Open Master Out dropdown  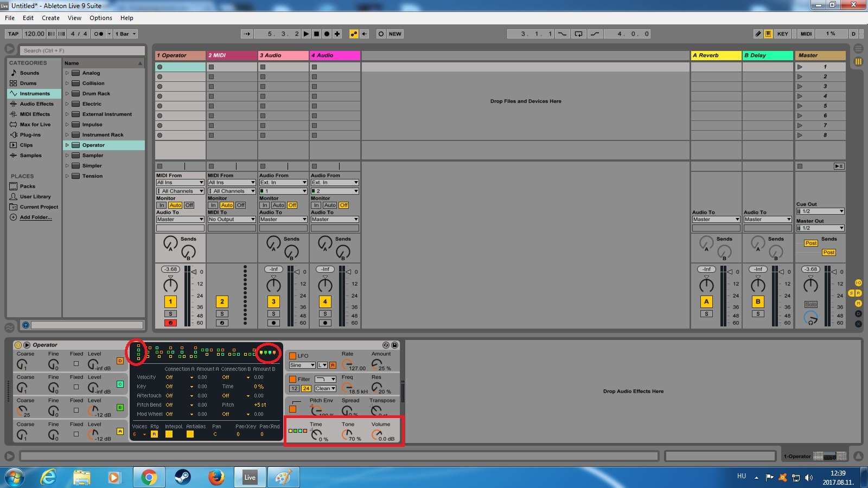(820, 228)
